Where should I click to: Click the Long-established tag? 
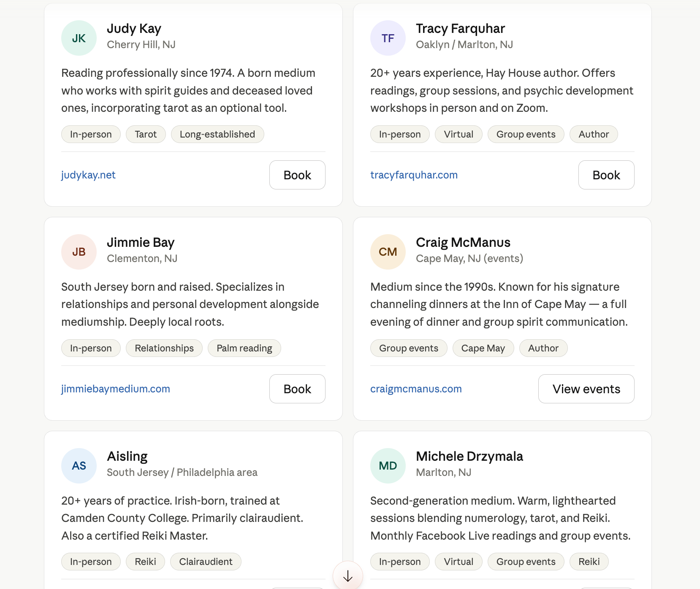217,134
